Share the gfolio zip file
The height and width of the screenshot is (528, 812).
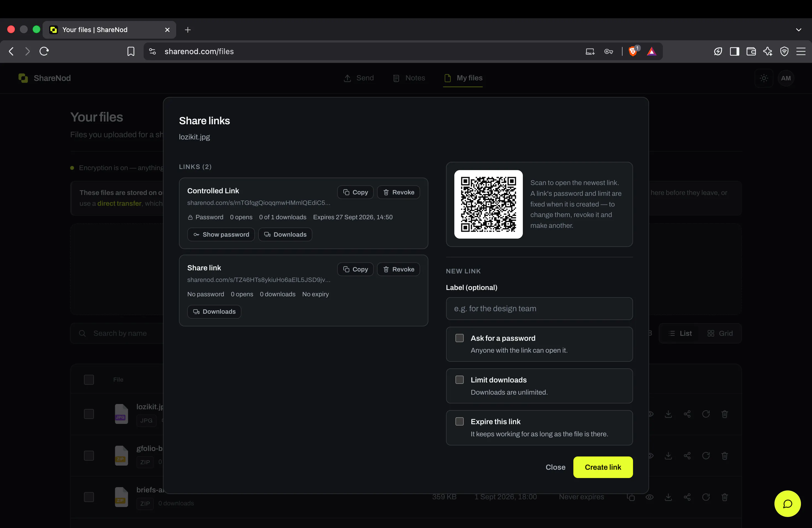687,455
